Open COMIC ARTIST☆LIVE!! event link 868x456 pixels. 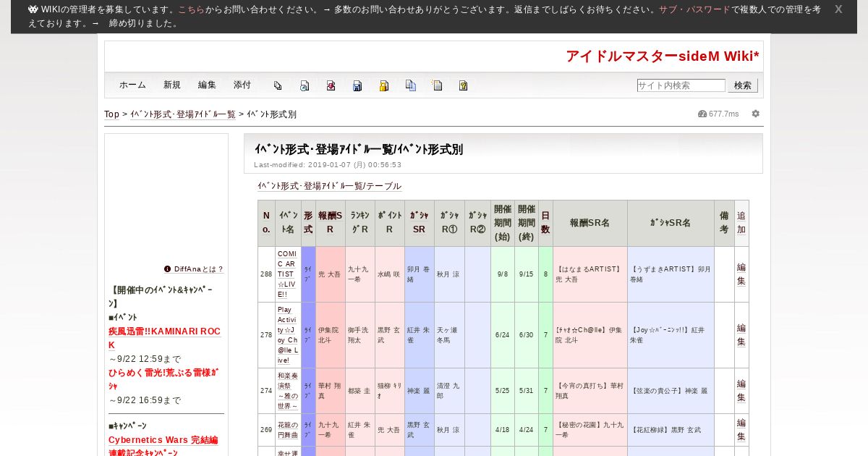point(287,274)
